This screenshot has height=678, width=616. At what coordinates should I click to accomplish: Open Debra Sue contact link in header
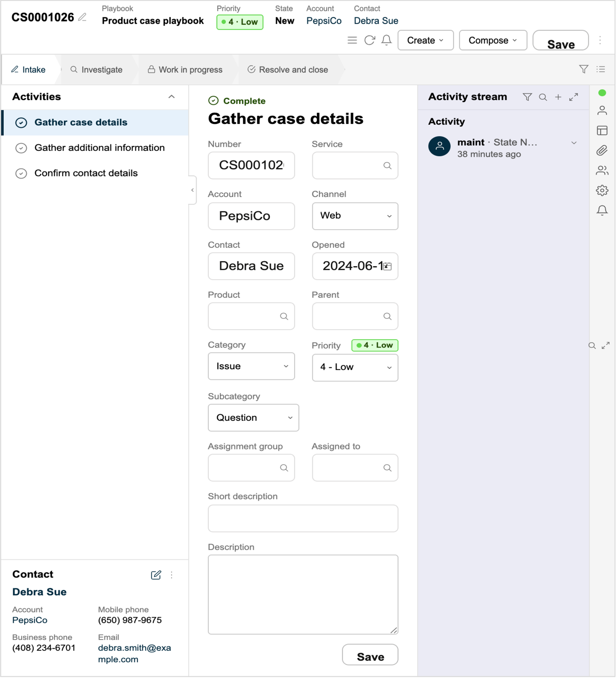click(376, 21)
